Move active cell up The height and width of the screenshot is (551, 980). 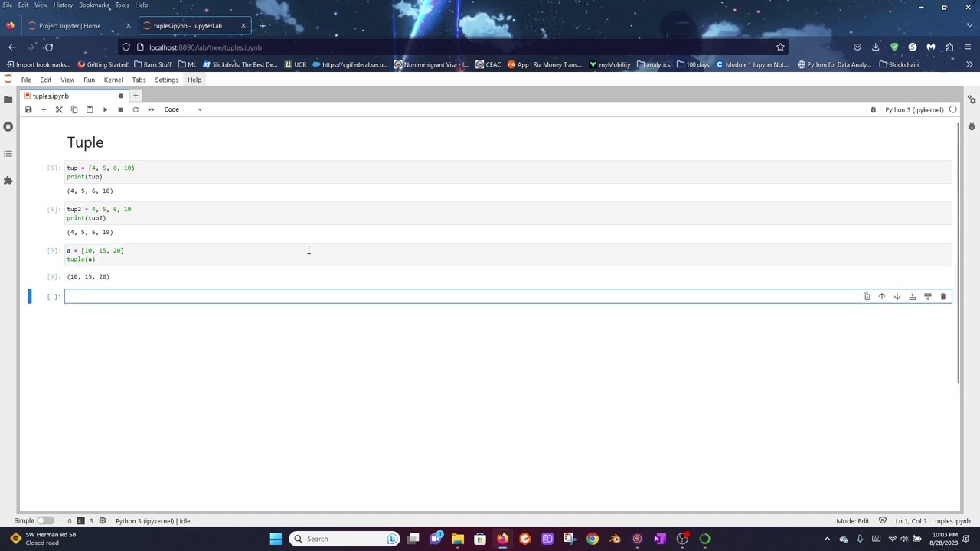coord(882,297)
